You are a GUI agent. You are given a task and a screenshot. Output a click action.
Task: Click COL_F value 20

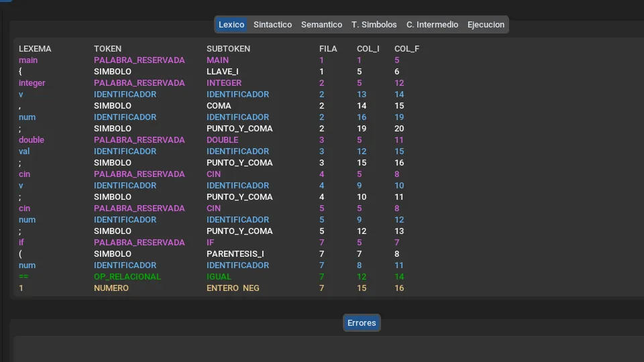pos(399,129)
